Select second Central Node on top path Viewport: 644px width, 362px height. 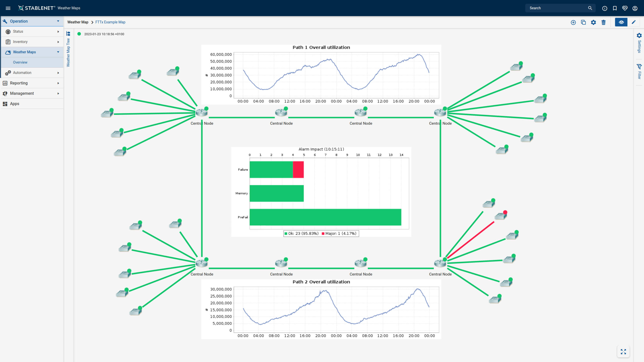[281, 112]
